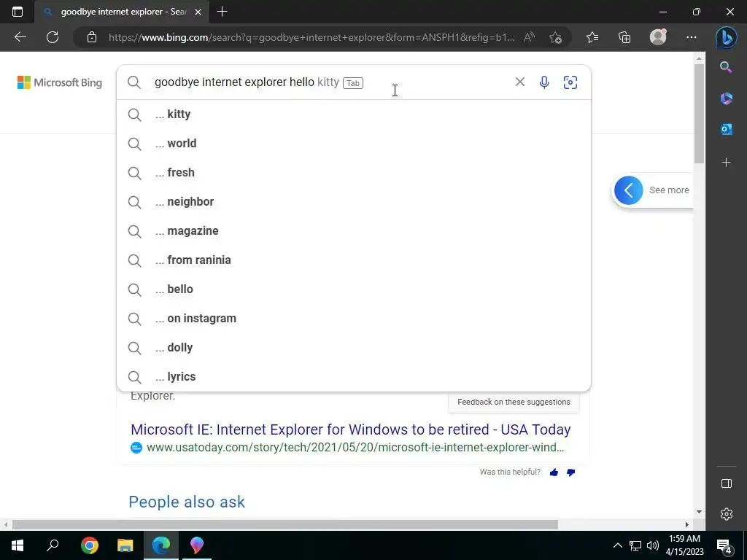Launch Google Chrome from the taskbar

click(x=89, y=545)
